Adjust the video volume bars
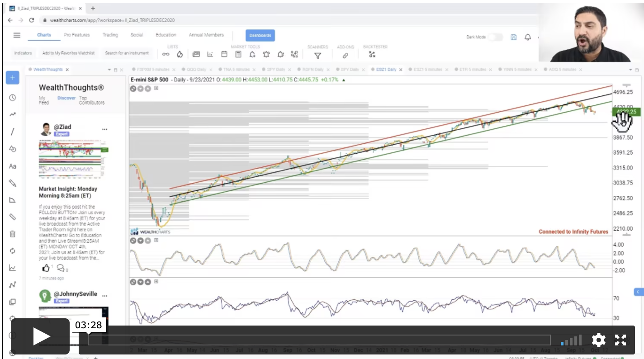 pos(571,340)
